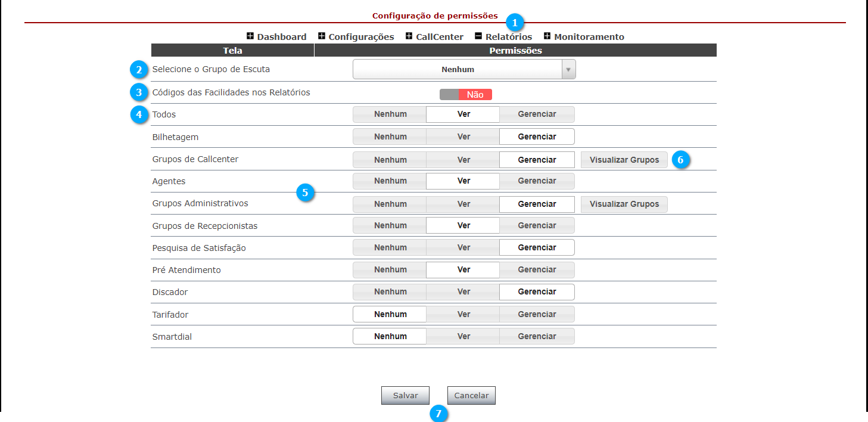Click the Tarifador row label
Image resolution: width=868 pixels, height=422 pixels.
[170, 315]
